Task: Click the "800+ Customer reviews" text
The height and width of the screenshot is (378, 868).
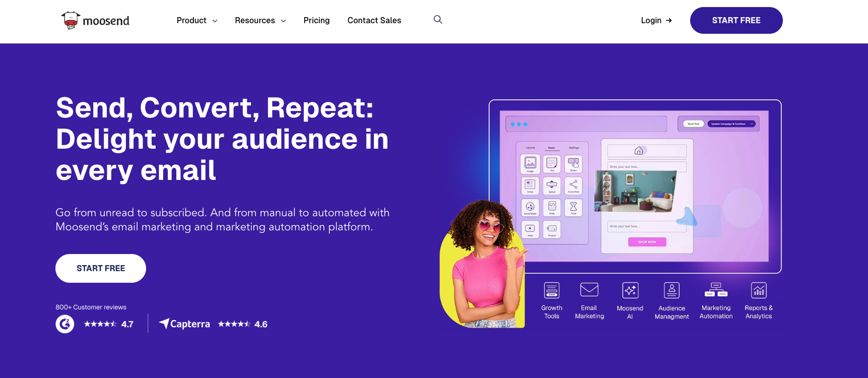Action: coord(91,307)
